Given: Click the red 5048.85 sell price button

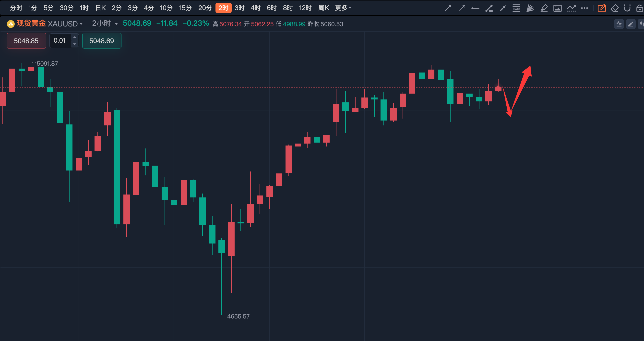Looking at the screenshot, I should (26, 41).
